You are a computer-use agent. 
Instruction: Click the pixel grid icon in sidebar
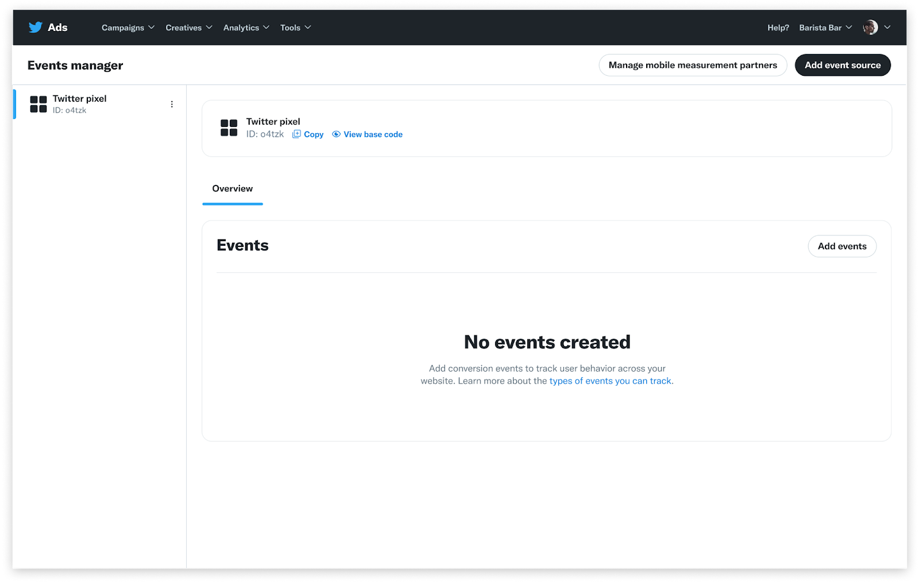tap(38, 104)
